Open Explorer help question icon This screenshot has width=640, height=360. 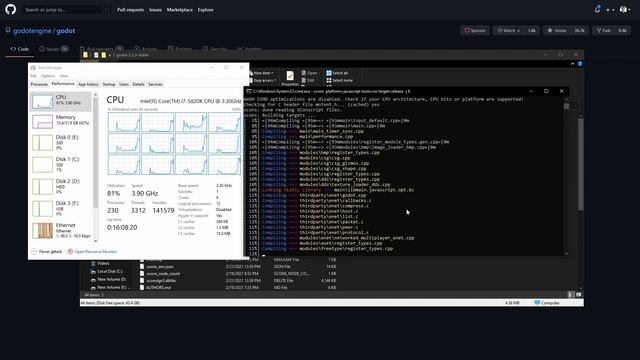580,64
